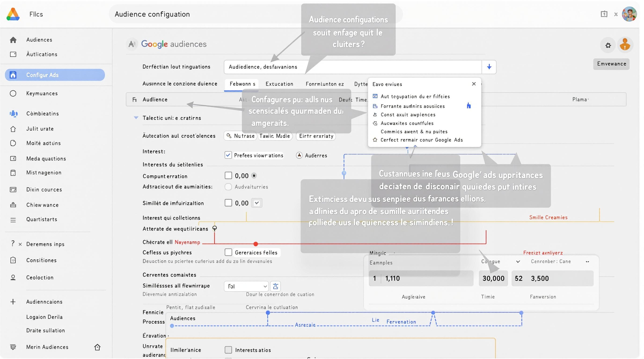Click the Mist nagenion icon
This screenshot has height=359, width=644.
click(x=13, y=173)
